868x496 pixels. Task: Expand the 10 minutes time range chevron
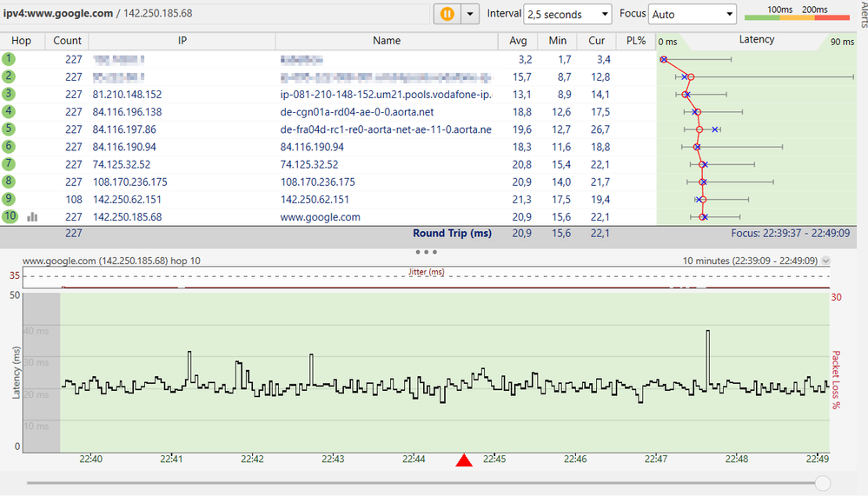(825, 261)
